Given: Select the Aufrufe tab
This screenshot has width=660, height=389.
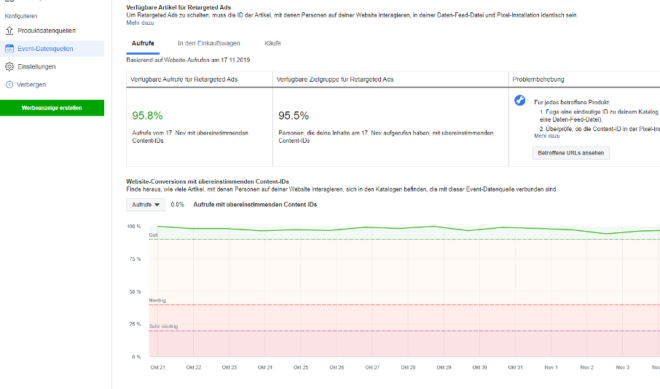Looking at the screenshot, I should 143,43.
